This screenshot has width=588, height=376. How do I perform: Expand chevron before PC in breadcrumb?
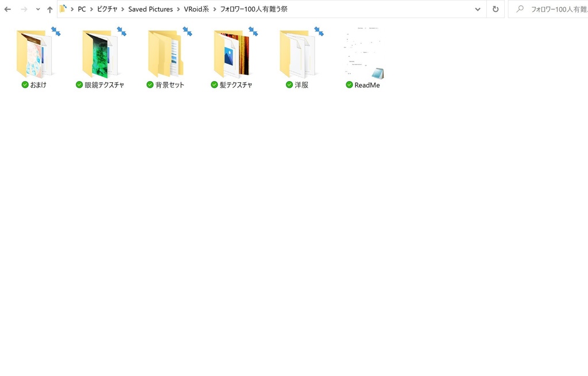click(72, 9)
